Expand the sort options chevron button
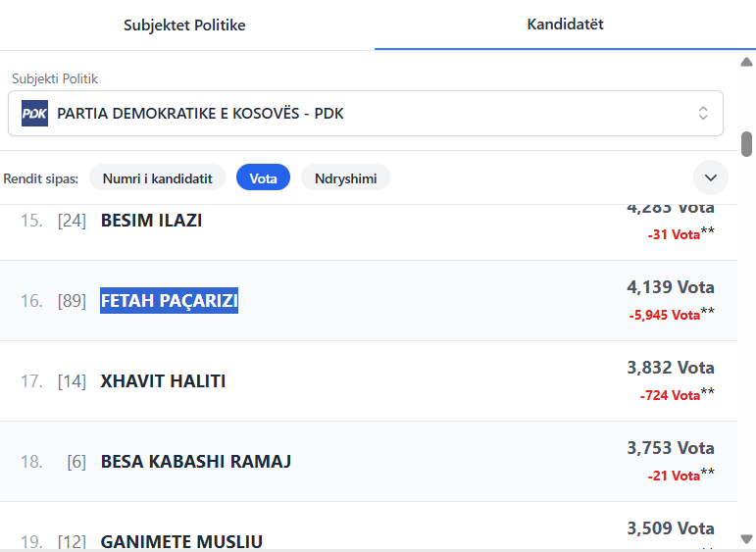 [x=711, y=177]
